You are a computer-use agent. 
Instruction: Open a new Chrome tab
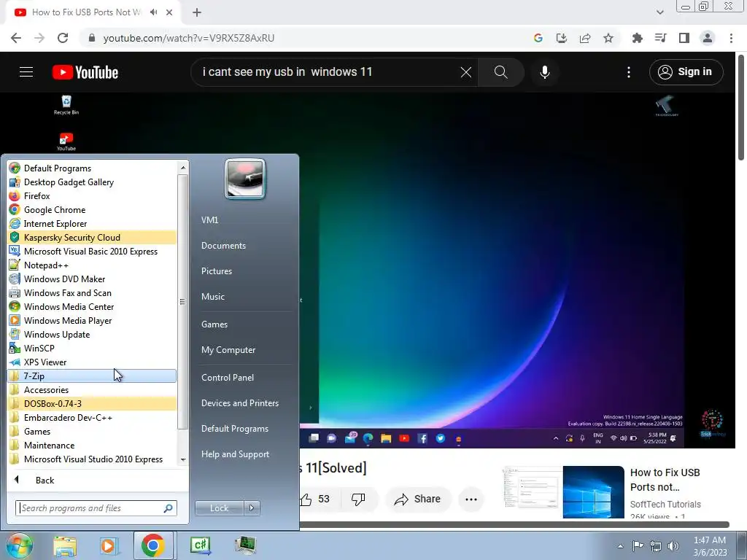tap(197, 12)
